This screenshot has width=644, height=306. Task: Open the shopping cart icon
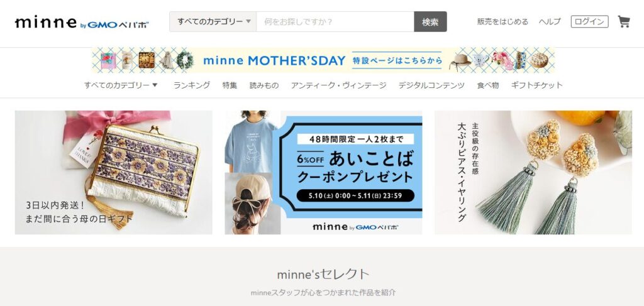point(623,22)
